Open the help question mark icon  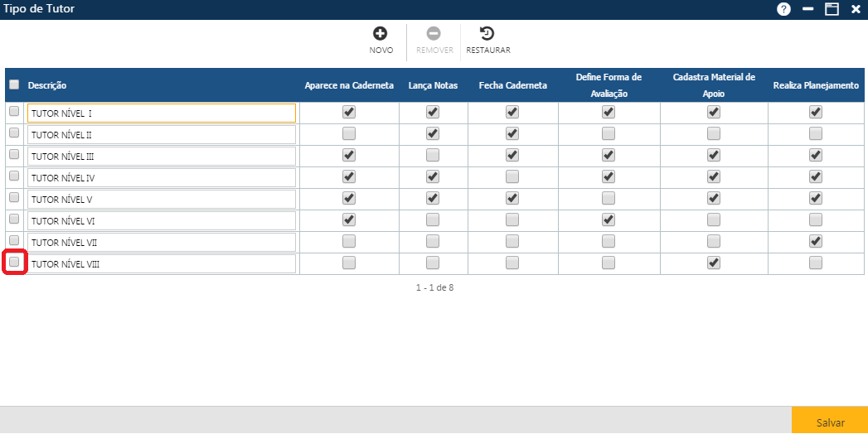tap(783, 9)
